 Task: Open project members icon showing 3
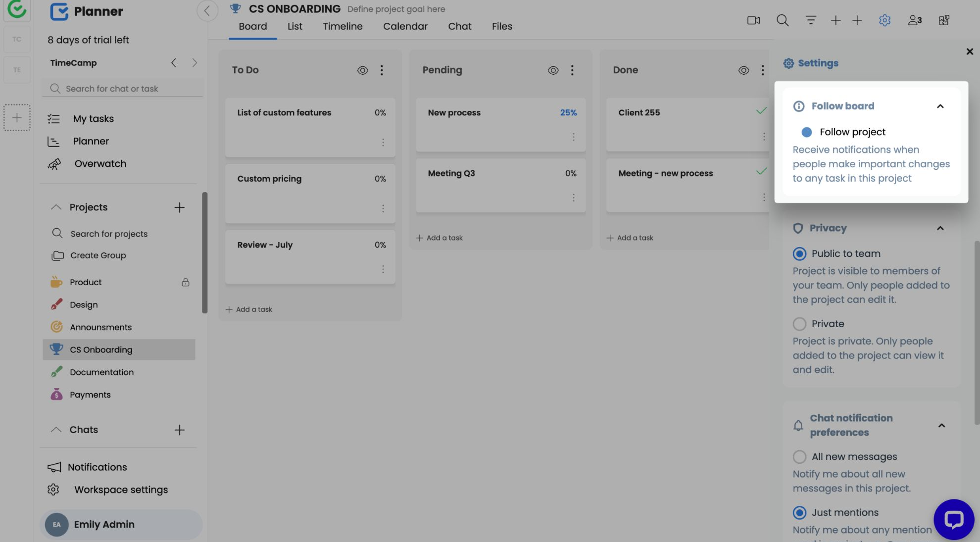pyautogui.click(x=914, y=20)
